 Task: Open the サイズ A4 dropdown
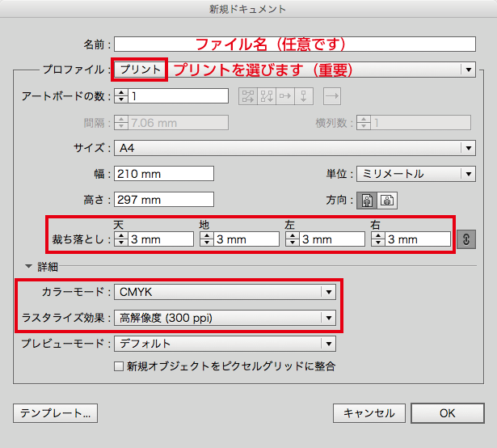coord(294,148)
